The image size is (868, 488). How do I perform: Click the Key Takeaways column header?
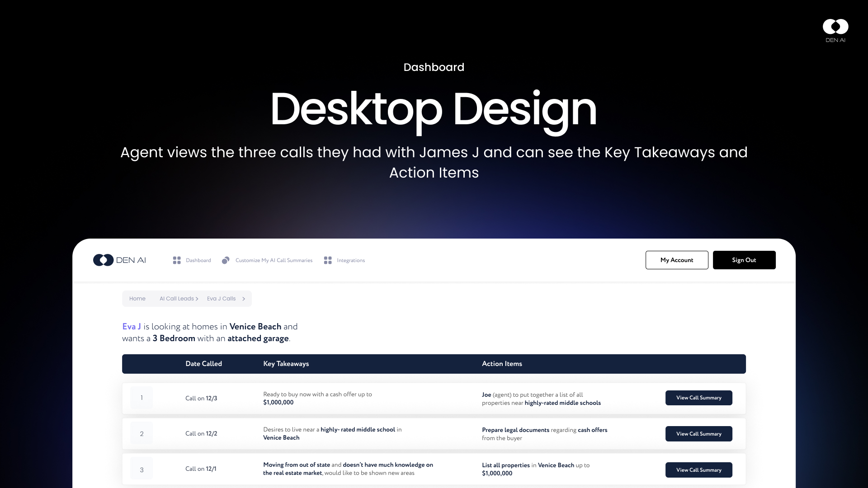[x=286, y=364]
